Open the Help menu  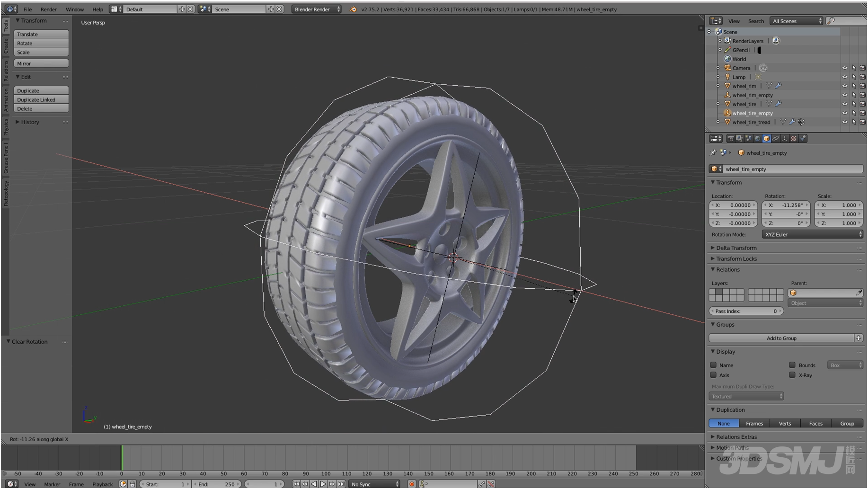[97, 9]
